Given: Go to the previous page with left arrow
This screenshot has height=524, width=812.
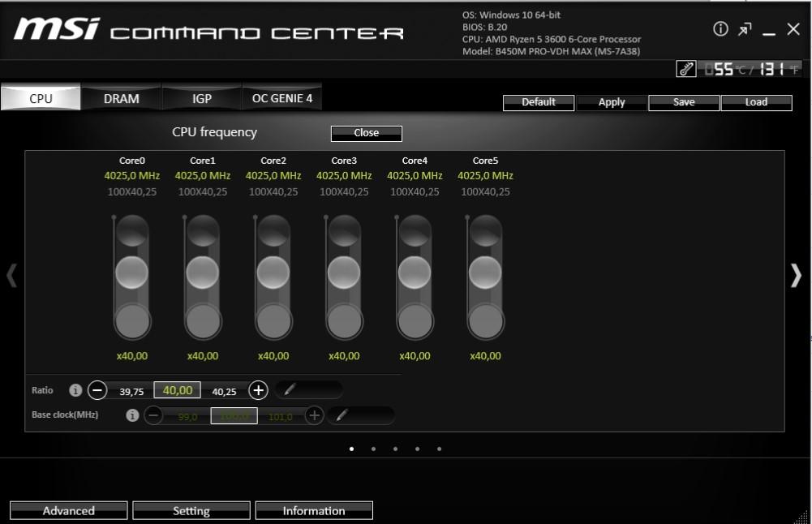Looking at the screenshot, I should 12,276.
